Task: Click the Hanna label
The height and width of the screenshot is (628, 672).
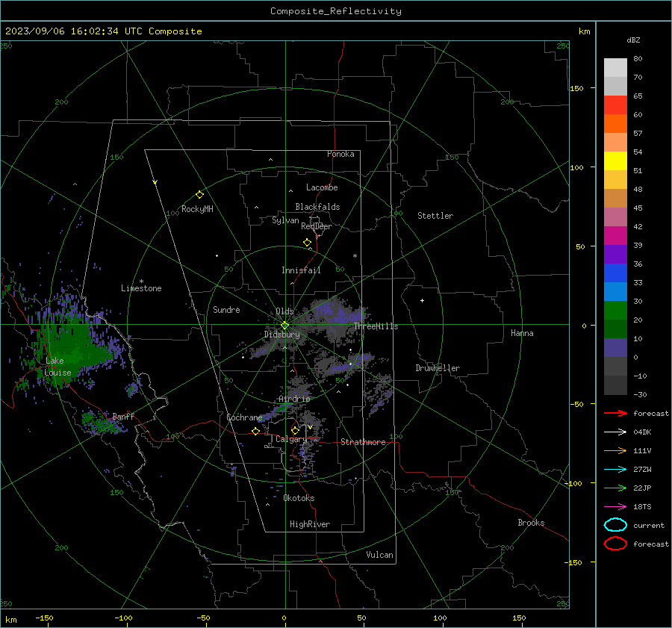Action: [522, 333]
